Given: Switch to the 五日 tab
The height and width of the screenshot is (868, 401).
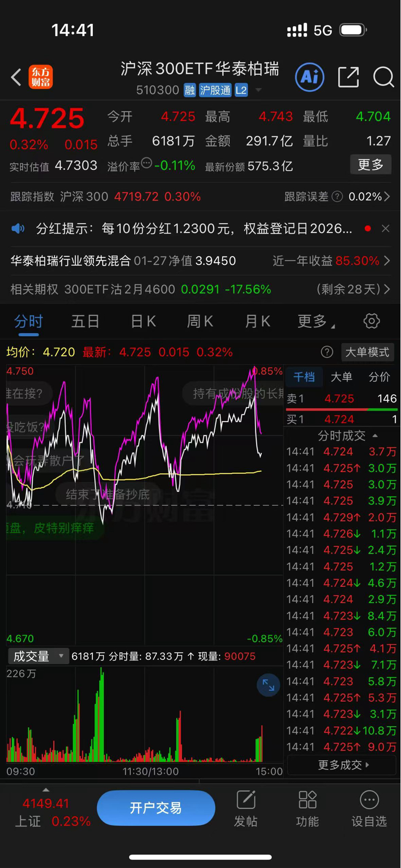Looking at the screenshot, I should [85, 321].
